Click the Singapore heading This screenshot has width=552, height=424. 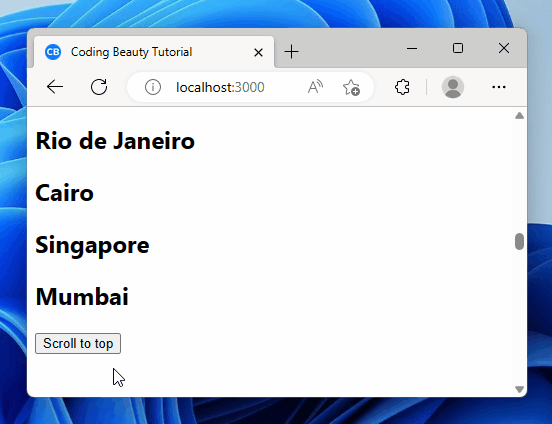click(92, 245)
